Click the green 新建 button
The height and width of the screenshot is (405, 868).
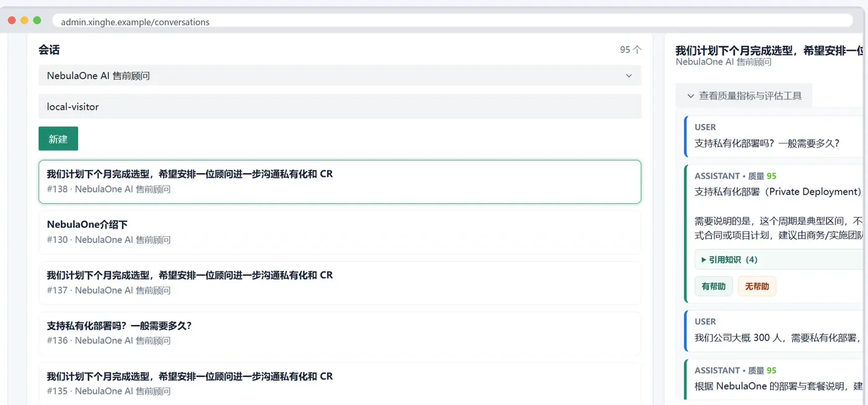tap(58, 139)
